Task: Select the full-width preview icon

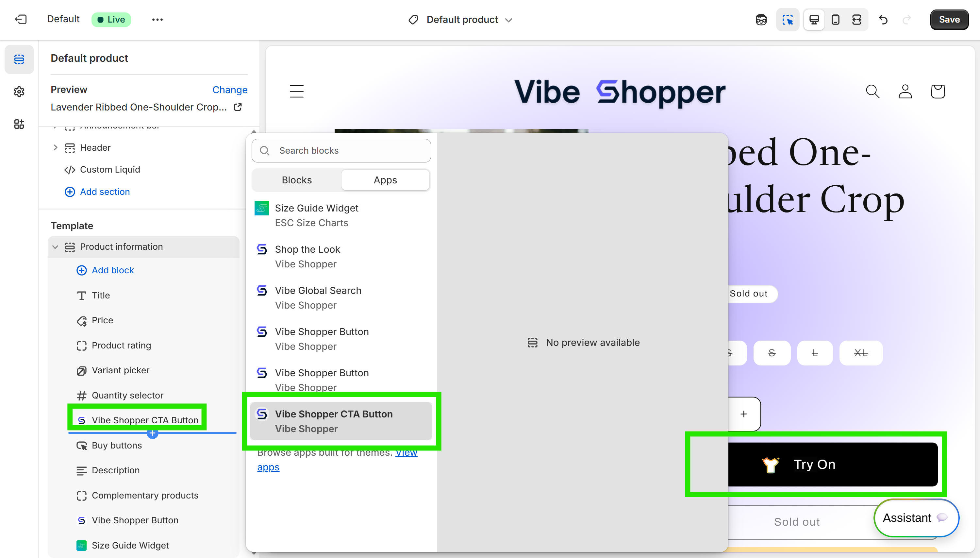Action: tap(857, 19)
